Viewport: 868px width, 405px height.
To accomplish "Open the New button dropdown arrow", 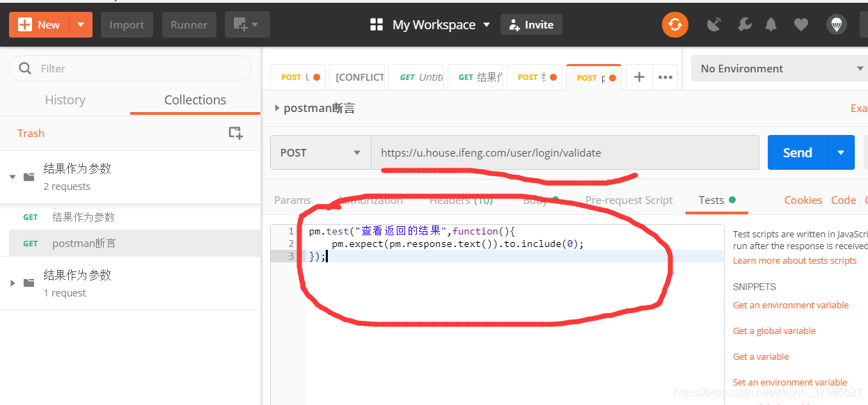I will point(81,25).
